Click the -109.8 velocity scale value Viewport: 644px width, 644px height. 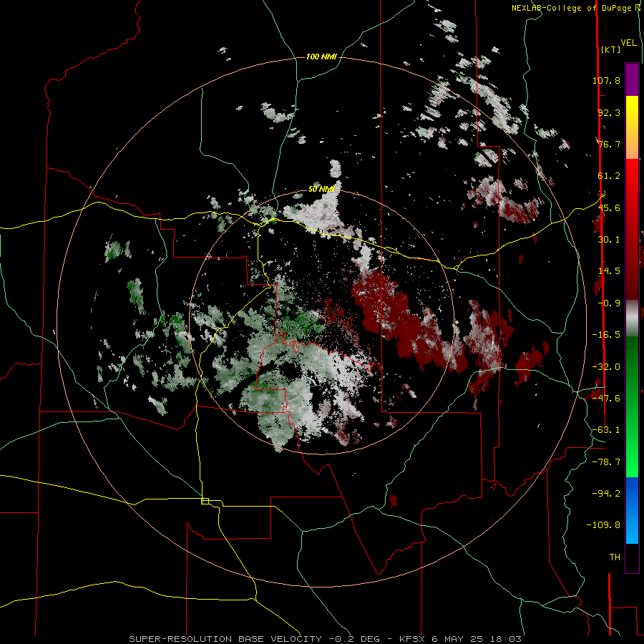(603, 525)
